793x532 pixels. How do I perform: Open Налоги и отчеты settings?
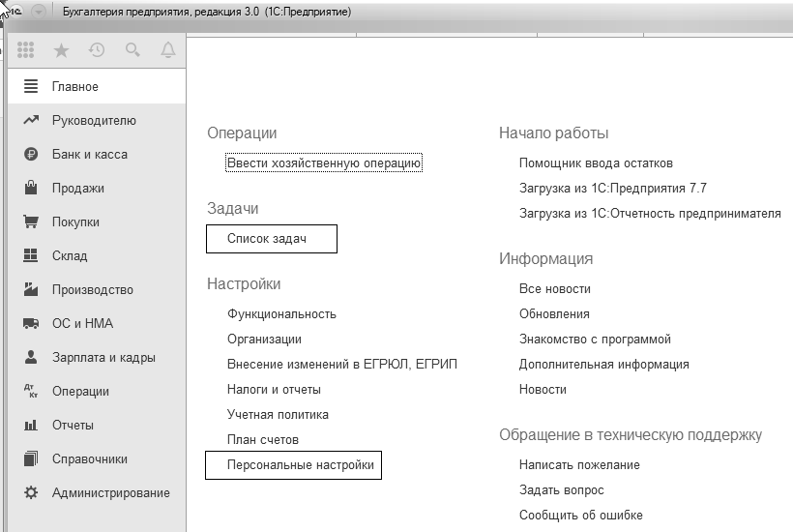click(x=274, y=390)
